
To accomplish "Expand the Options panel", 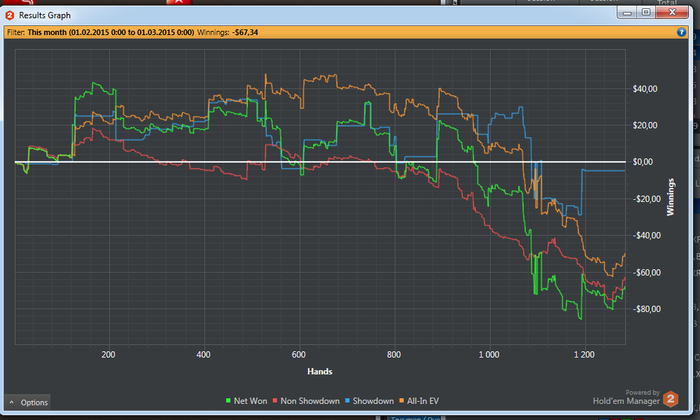I will point(28,402).
